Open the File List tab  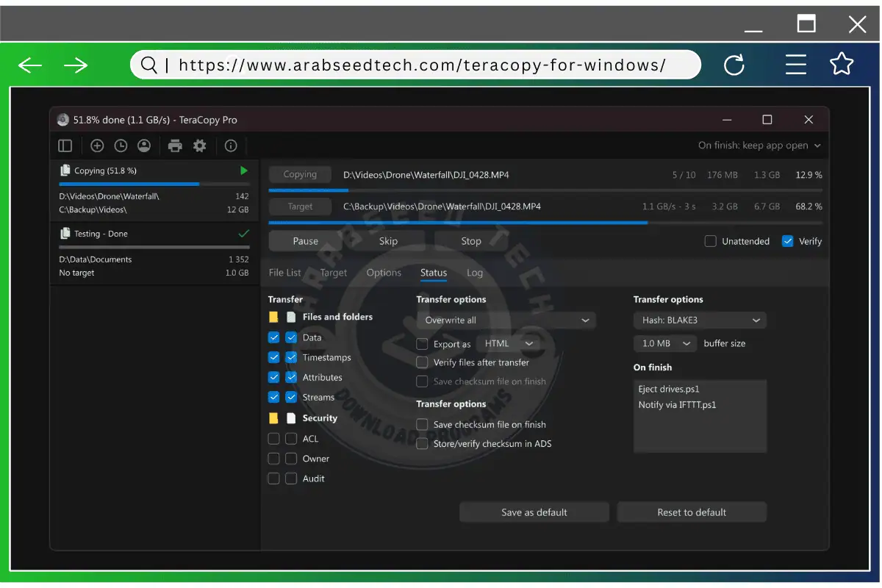pos(285,272)
